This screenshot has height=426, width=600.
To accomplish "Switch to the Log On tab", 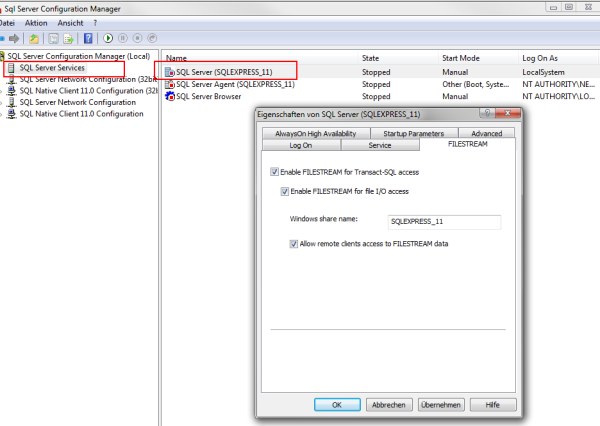I will coord(301,145).
